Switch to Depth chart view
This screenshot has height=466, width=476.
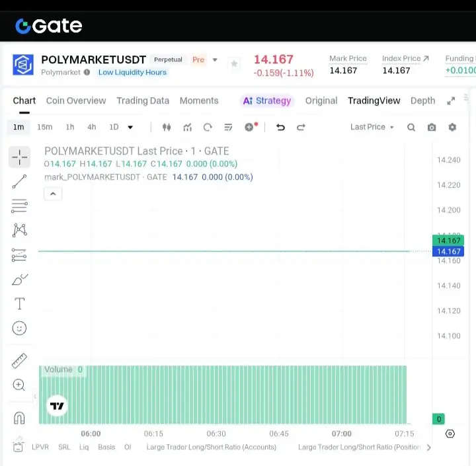pos(423,100)
